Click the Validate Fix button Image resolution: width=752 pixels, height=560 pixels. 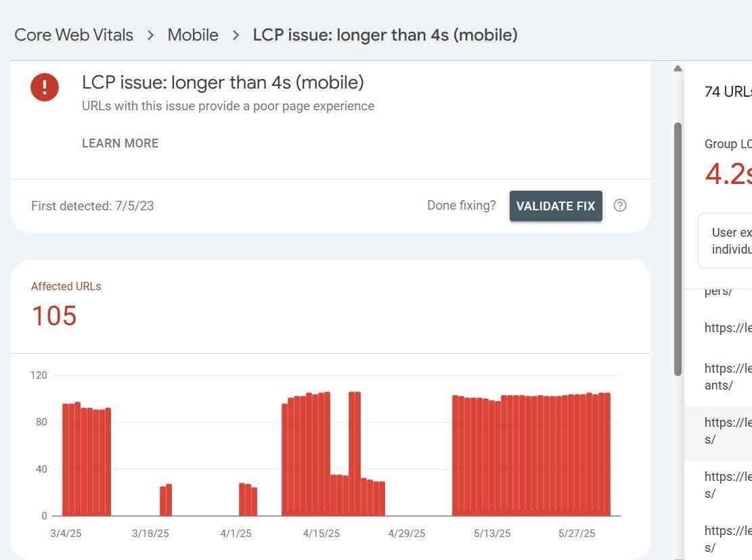click(x=556, y=206)
